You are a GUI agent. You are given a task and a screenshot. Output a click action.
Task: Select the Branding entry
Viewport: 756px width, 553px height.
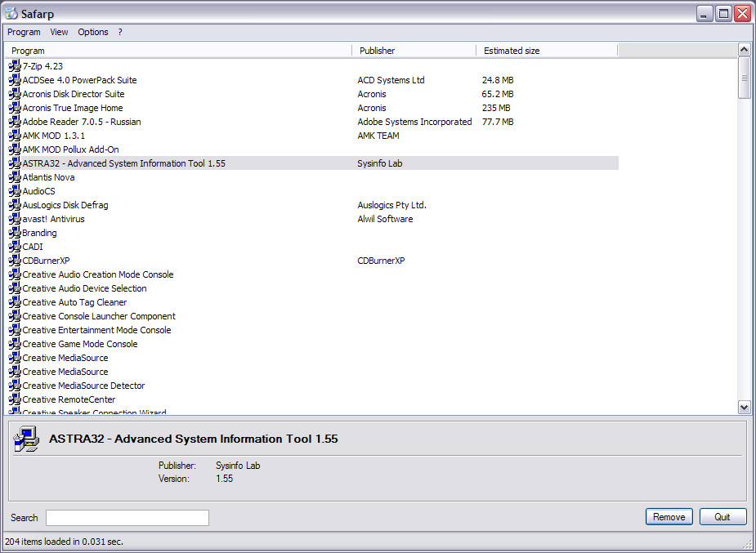pyautogui.click(x=39, y=233)
